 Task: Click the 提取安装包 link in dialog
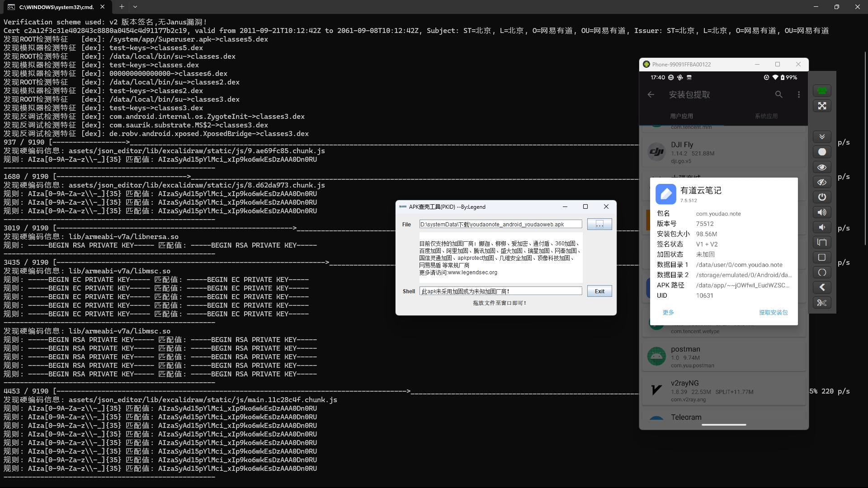(773, 312)
